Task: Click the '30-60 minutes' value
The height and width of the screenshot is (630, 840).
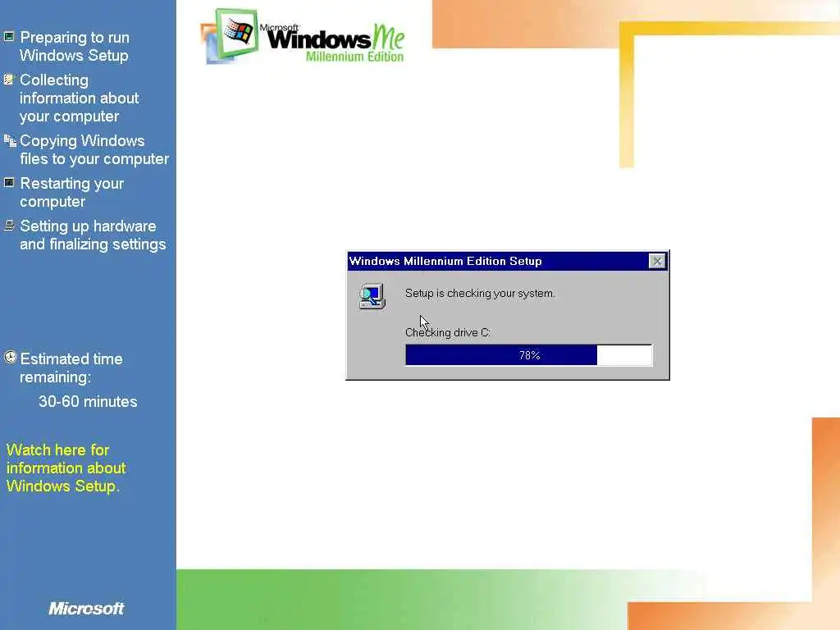Action: tap(88, 401)
